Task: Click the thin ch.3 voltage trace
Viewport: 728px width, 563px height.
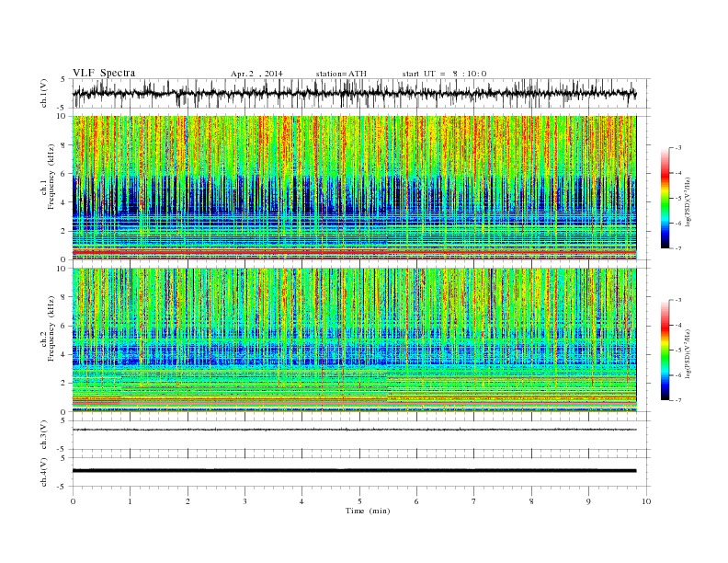Action: pos(354,430)
